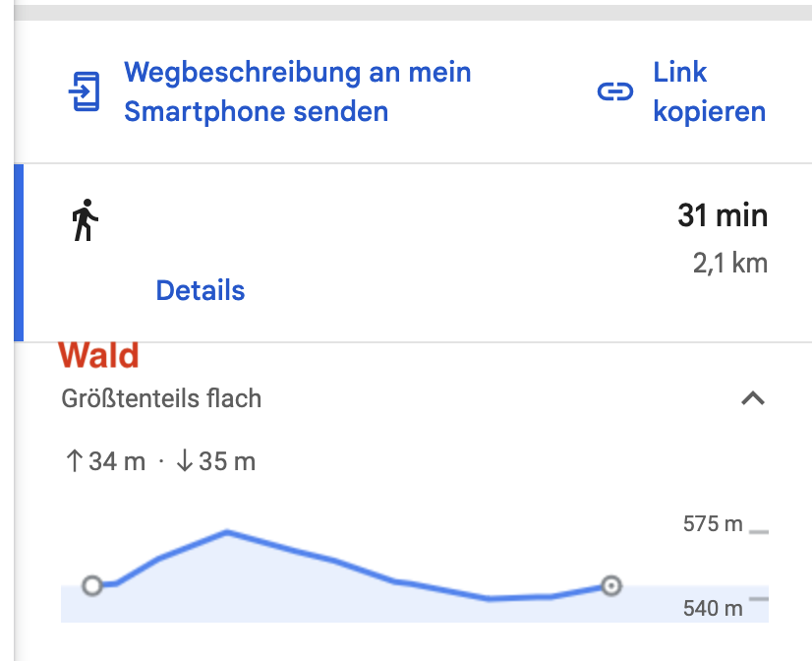Click the 'Link kopieren' text
The width and height of the screenshot is (812, 661).
click(709, 91)
